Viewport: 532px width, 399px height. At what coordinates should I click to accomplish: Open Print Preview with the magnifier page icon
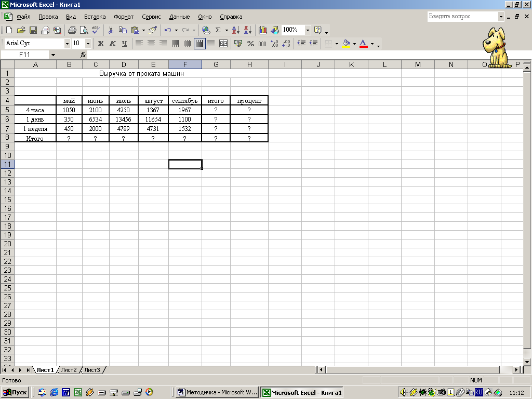[84, 30]
